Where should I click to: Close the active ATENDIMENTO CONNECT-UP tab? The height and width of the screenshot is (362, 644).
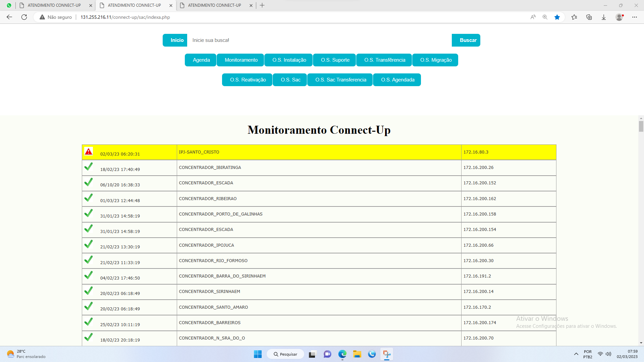(x=171, y=5)
